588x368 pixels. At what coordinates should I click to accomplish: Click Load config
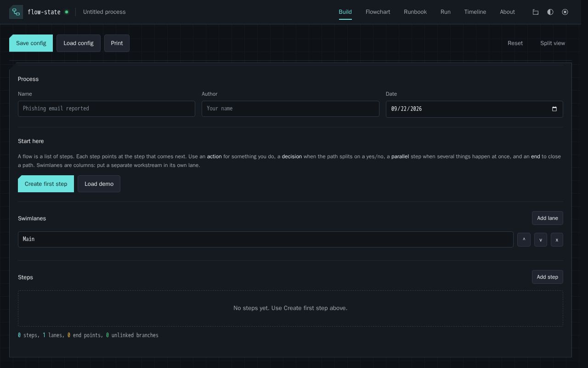click(79, 43)
